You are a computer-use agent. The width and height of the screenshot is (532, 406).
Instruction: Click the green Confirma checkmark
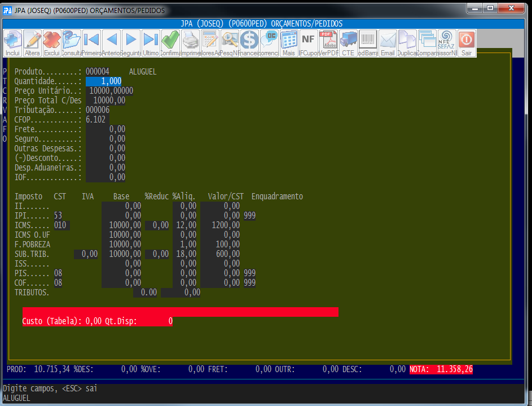(170, 43)
